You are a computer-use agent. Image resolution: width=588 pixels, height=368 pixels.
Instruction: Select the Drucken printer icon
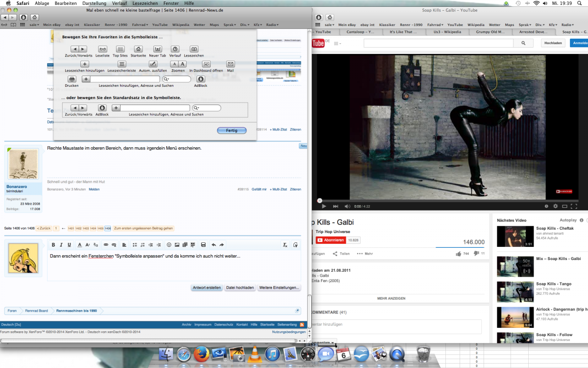pos(72,79)
